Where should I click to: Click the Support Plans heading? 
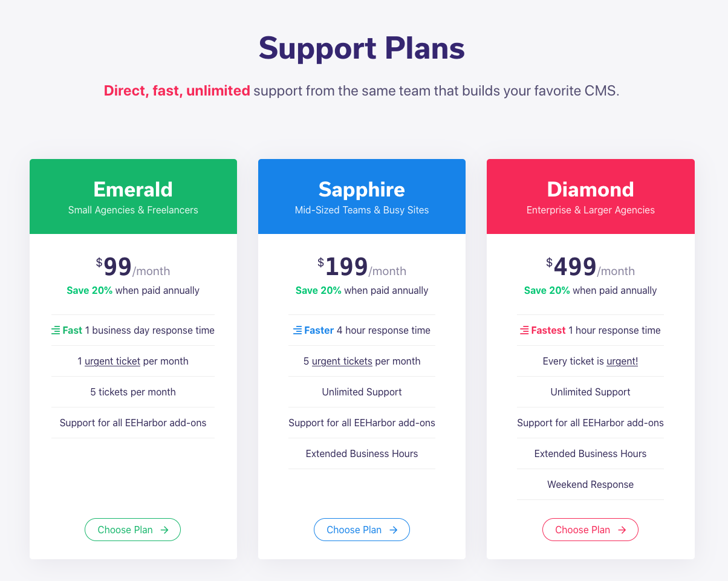click(362, 48)
